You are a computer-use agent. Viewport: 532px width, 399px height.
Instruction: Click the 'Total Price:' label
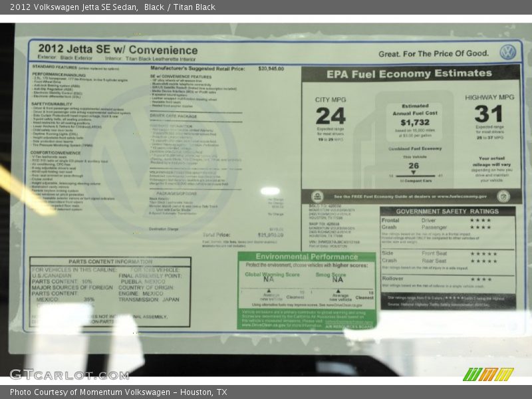(x=216, y=235)
